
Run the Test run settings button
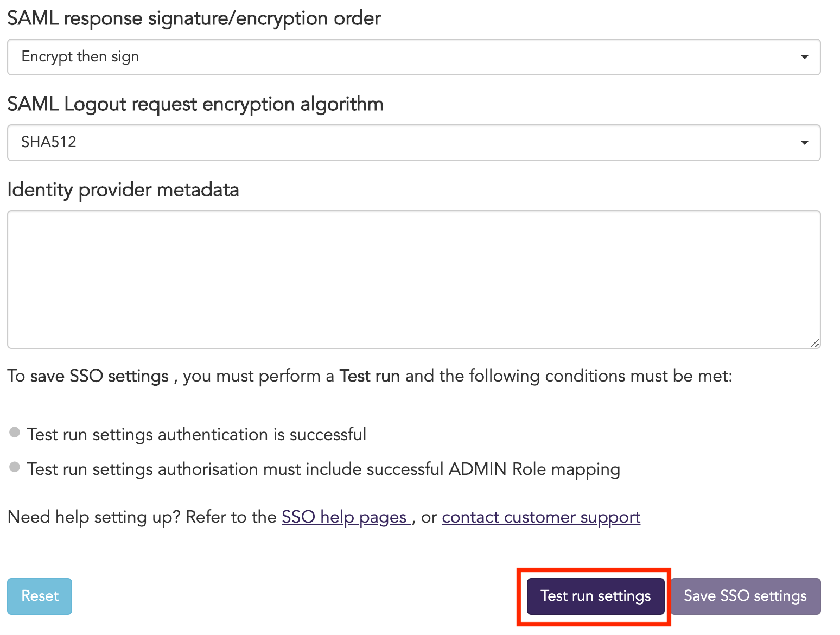(595, 596)
